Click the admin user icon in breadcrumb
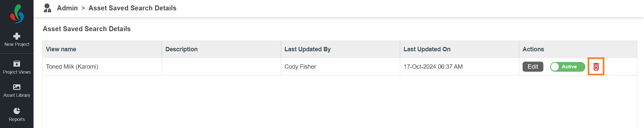Image resolution: width=644 pixels, height=128 pixels. coord(47,8)
